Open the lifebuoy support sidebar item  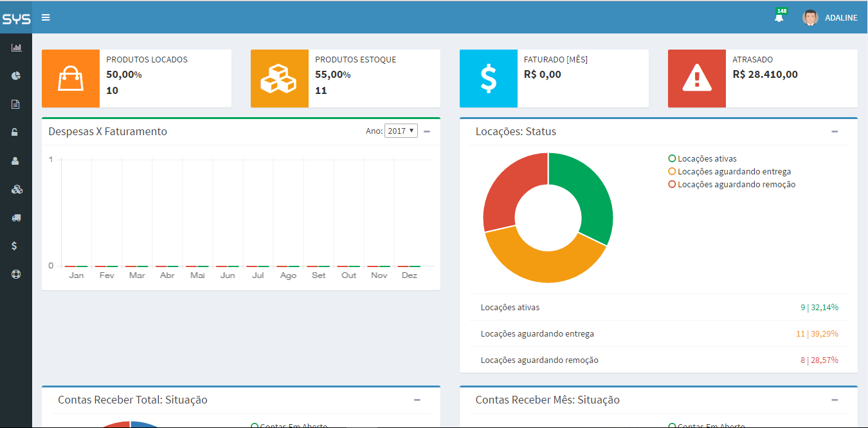(16, 274)
